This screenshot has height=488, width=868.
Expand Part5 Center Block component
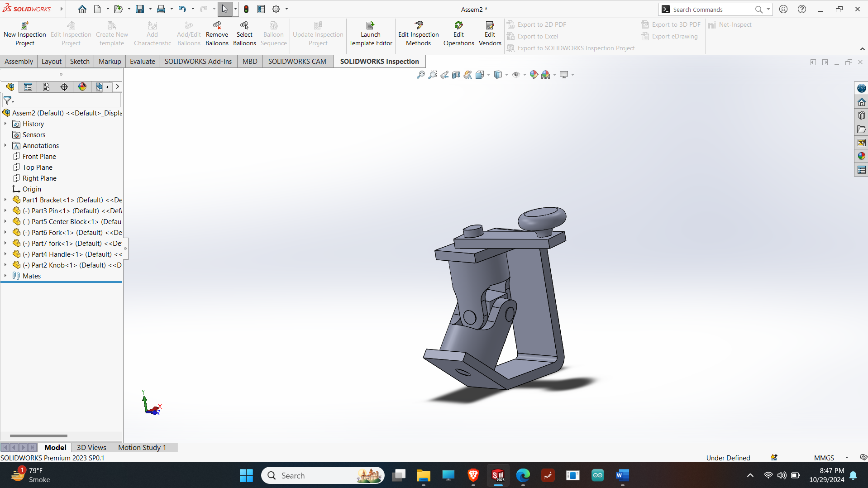click(x=5, y=221)
